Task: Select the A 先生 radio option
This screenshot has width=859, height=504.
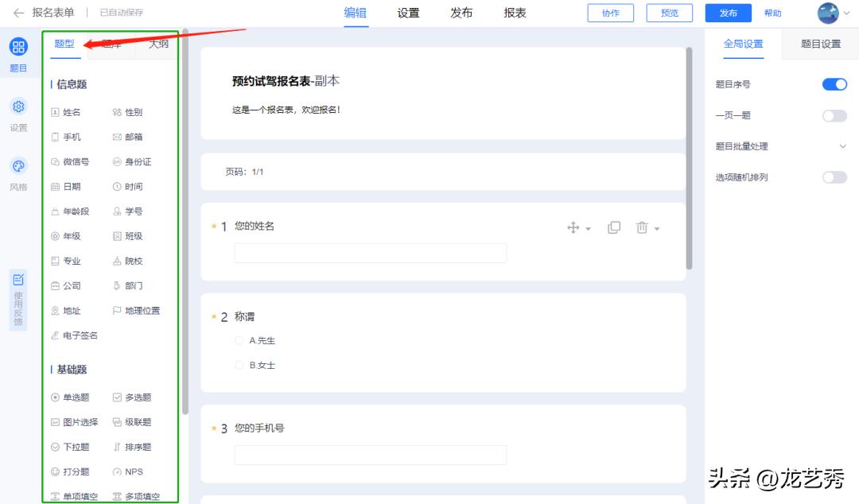Action: click(239, 340)
